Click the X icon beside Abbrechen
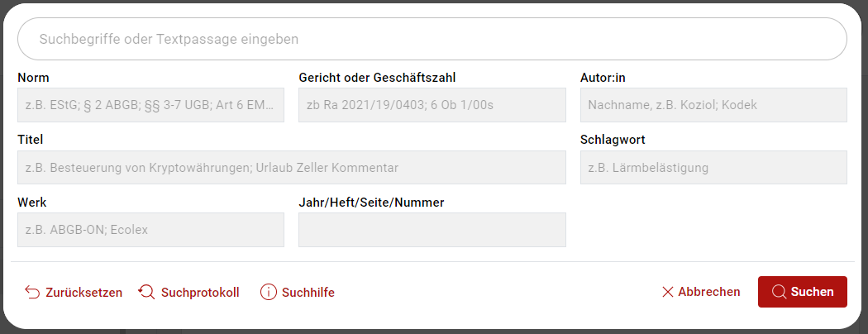This screenshot has height=334, width=868. [x=668, y=292]
